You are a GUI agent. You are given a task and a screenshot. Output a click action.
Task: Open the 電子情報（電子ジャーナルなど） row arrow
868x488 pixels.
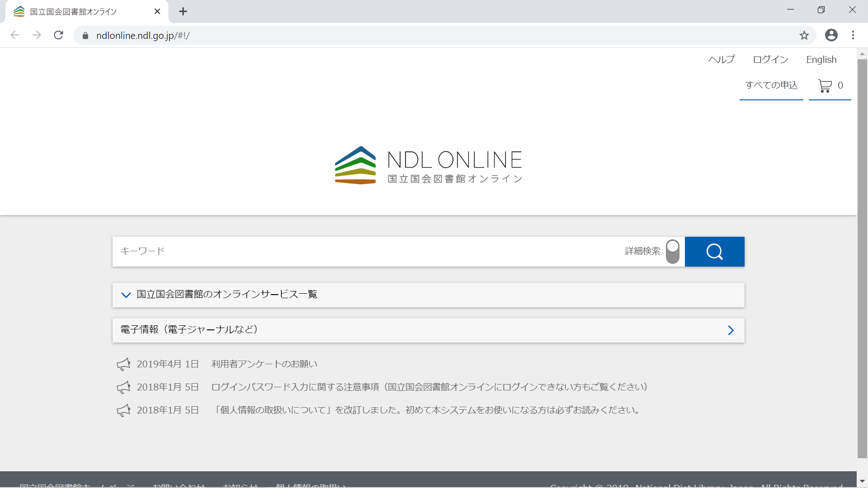(x=731, y=330)
